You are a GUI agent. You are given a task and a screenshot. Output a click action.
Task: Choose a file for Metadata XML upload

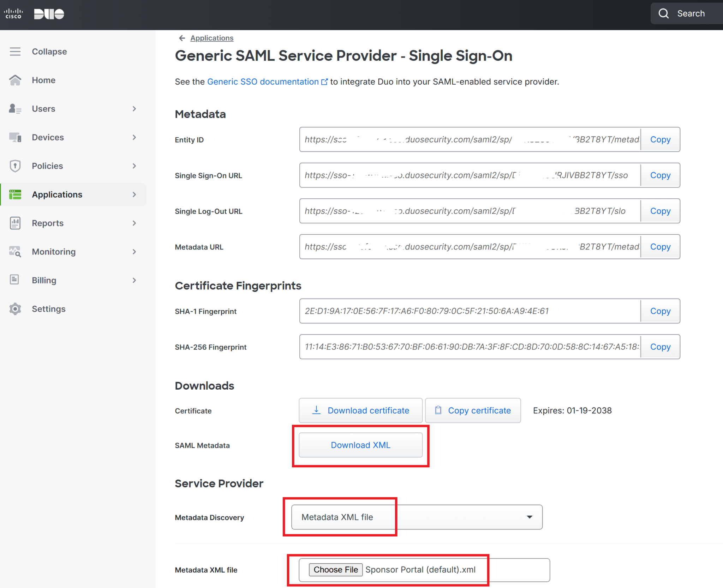[335, 569]
